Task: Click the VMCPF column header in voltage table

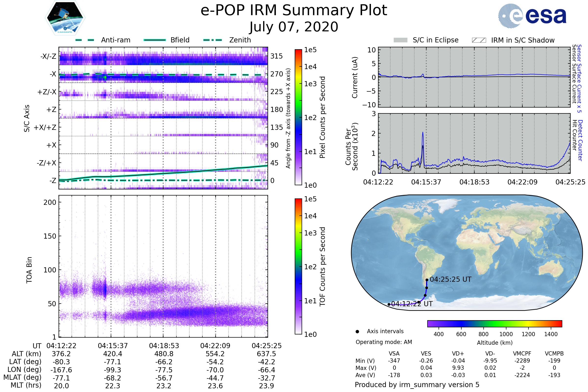Action: pyautogui.click(x=522, y=354)
